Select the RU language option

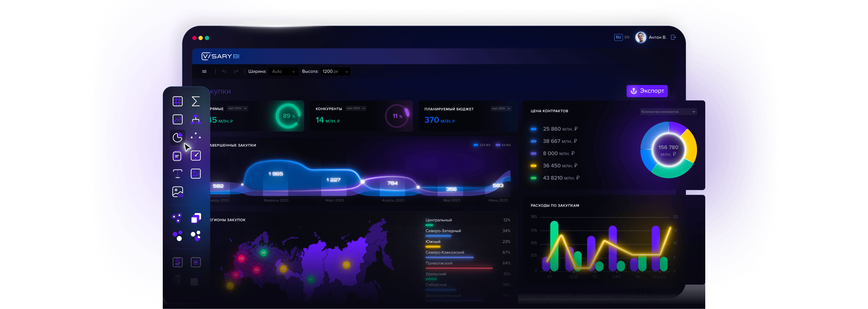click(x=618, y=37)
